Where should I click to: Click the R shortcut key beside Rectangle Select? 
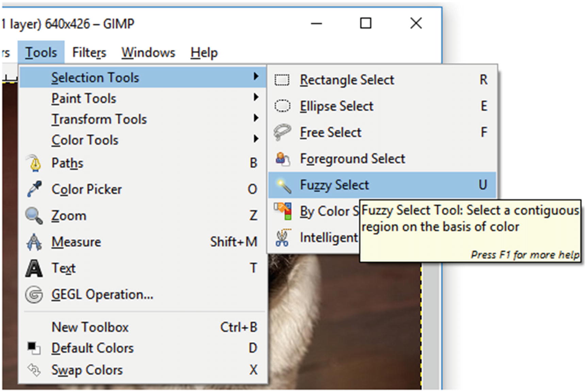pos(484,80)
